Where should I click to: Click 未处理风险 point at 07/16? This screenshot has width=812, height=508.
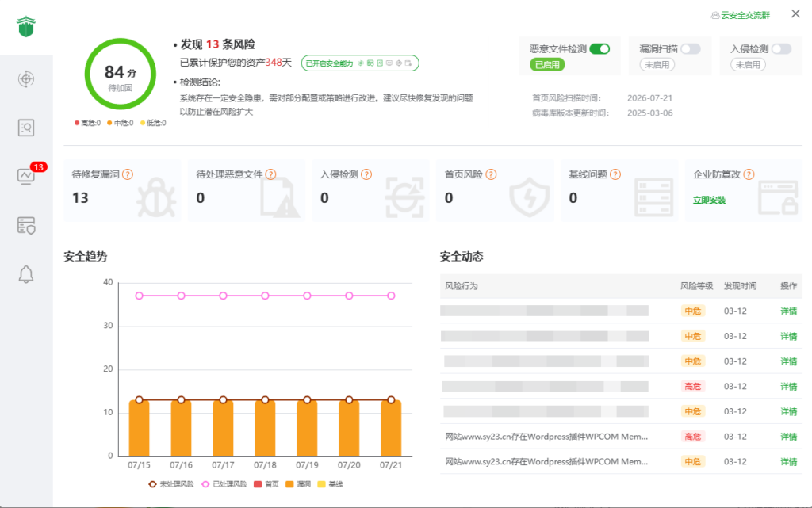click(182, 400)
